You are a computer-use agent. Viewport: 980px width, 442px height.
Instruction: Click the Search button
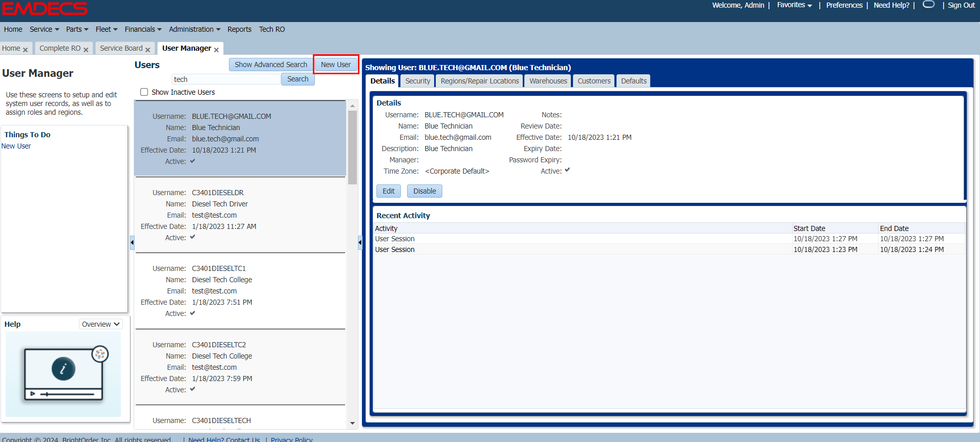pos(297,79)
